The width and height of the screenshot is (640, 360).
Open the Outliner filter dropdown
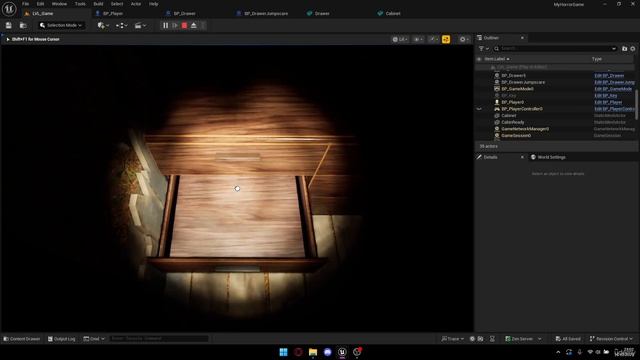point(484,49)
